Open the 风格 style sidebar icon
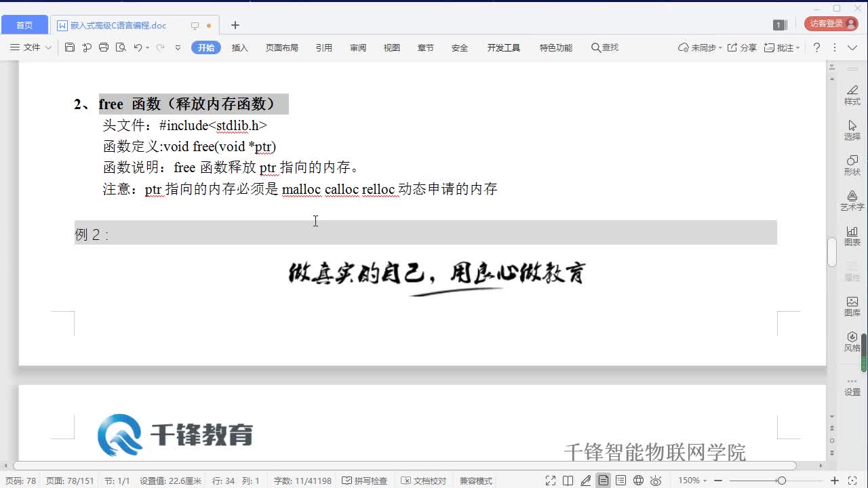The height and width of the screenshot is (488, 868). pyautogui.click(x=852, y=342)
